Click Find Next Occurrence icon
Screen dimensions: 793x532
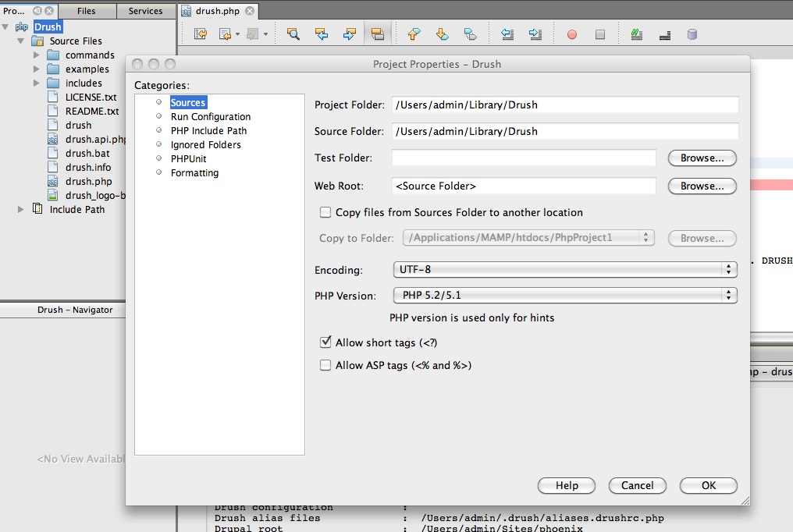tap(349, 34)
